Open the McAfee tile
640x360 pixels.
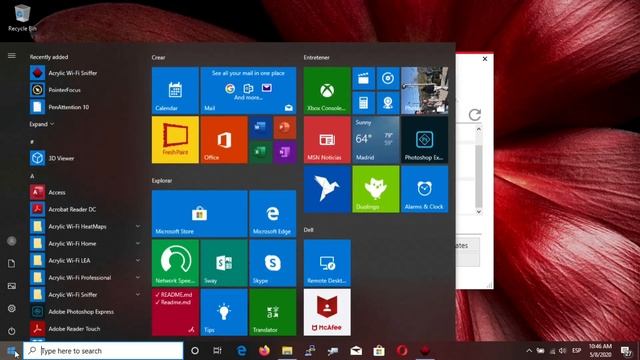(x=327, y=312)
